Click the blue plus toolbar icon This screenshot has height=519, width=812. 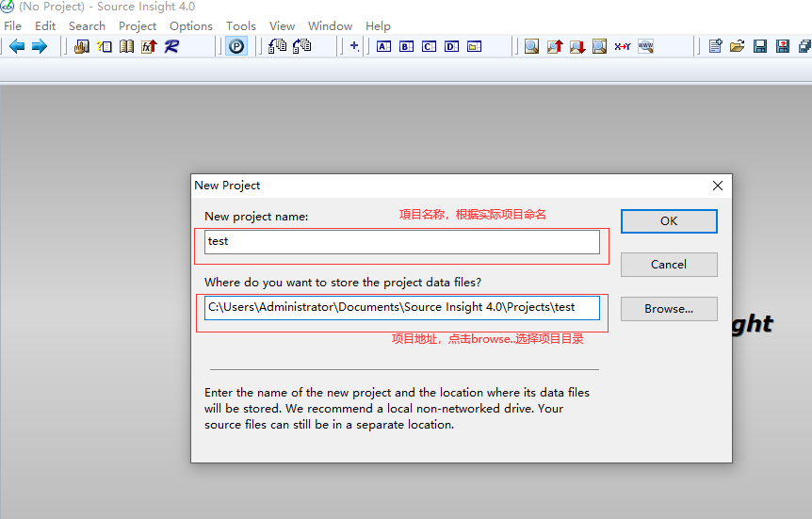point(354,46)
